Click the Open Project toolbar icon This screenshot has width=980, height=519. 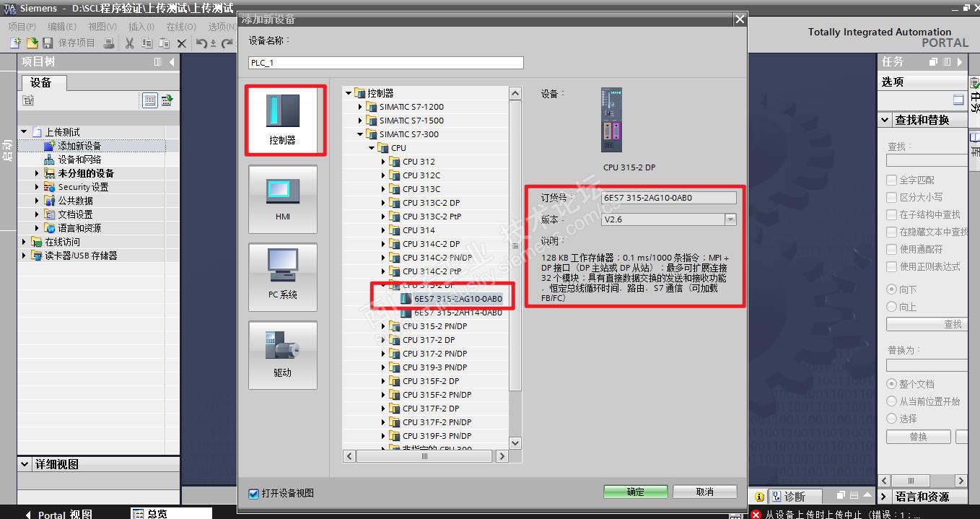[x=32, y=43]
